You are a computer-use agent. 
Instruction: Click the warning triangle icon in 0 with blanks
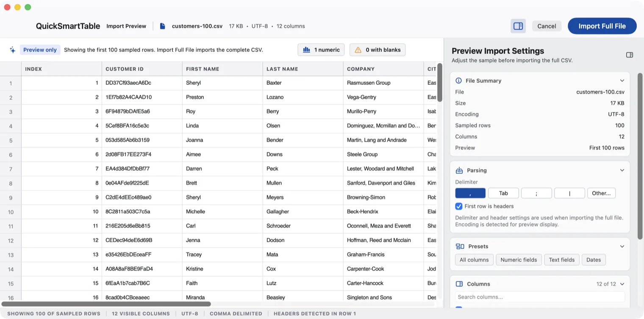[x=358, y=50]
